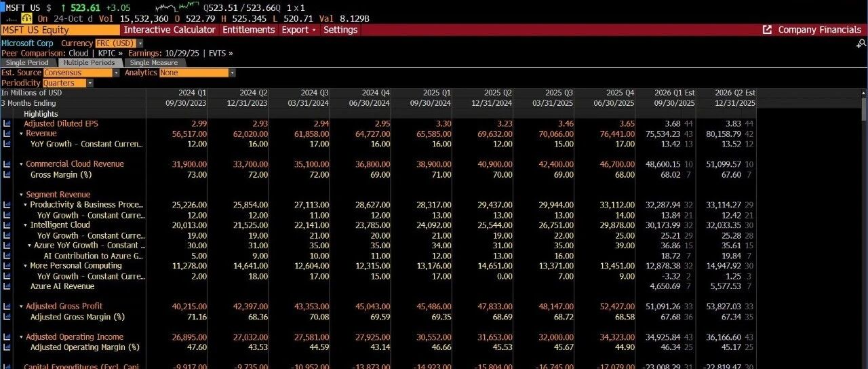The width and height of the screenshot is (868, 369).
Task: Open the Periodicity Quarters dropdown
Action: (68, 83)
